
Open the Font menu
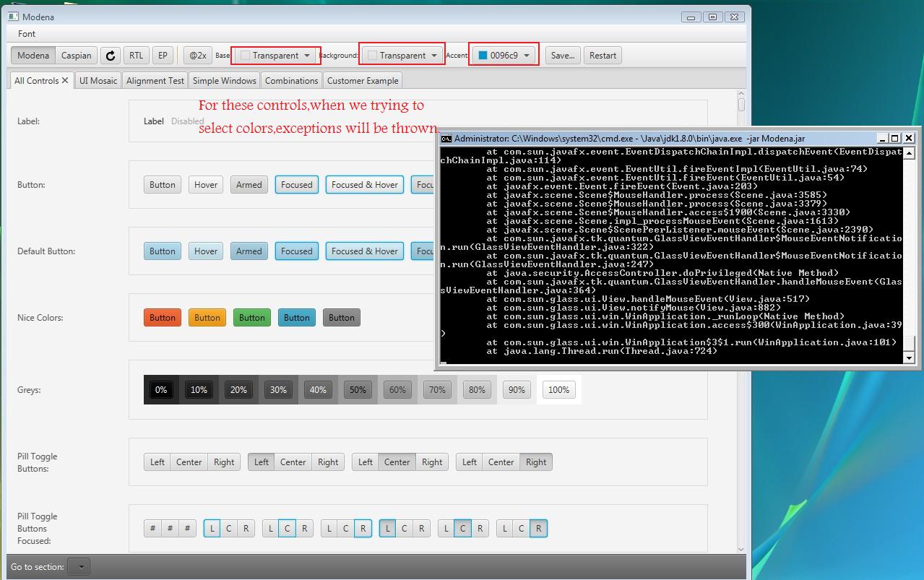coord(27,34)
